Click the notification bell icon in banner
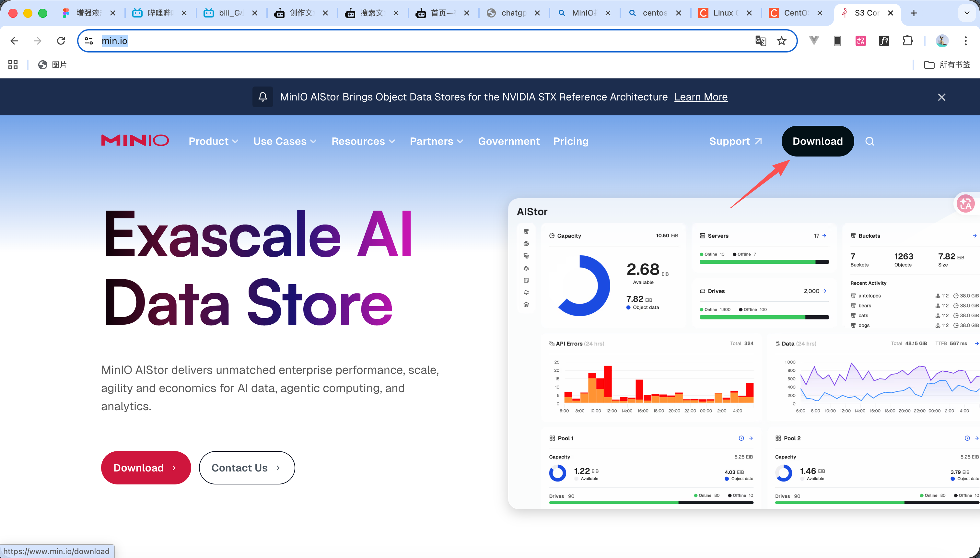This screenshot has height=558, width=980. [x=262, y=97]
